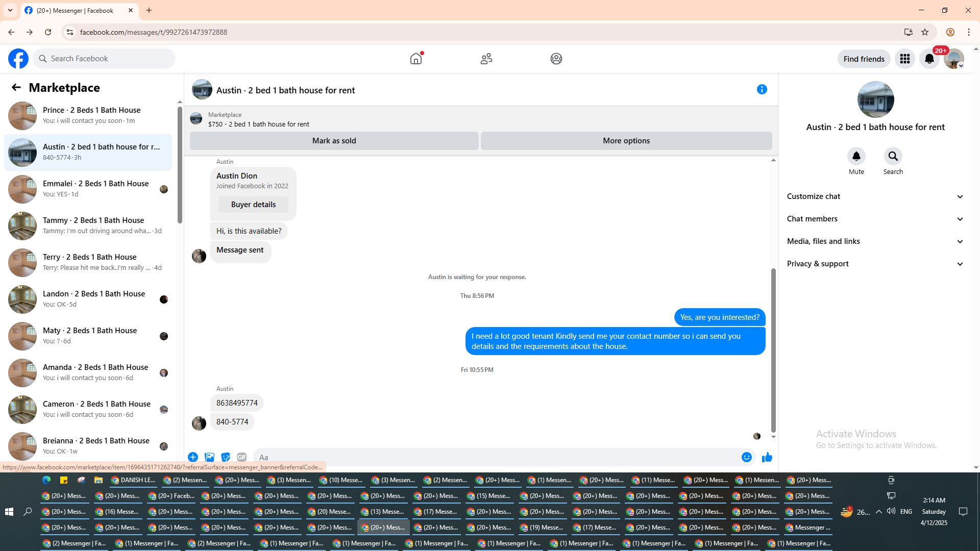Open More options for the listing
This screenshot has width=980, height=551.
click(626, 141)
